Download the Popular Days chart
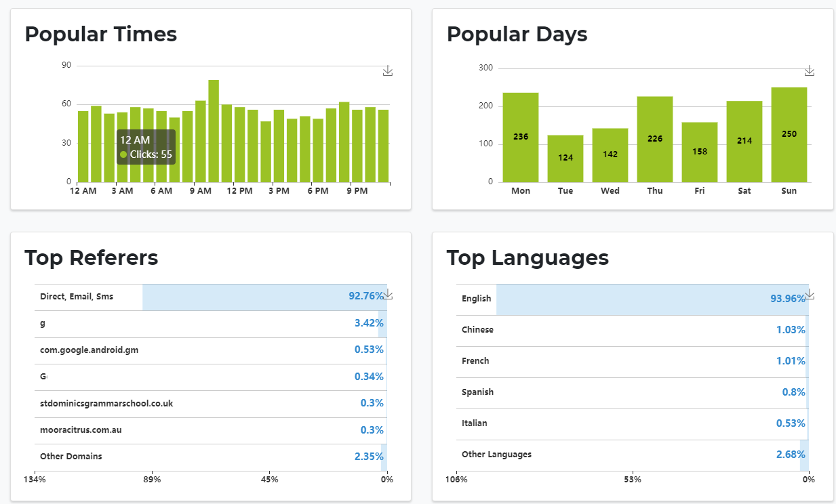 [810, 70]
